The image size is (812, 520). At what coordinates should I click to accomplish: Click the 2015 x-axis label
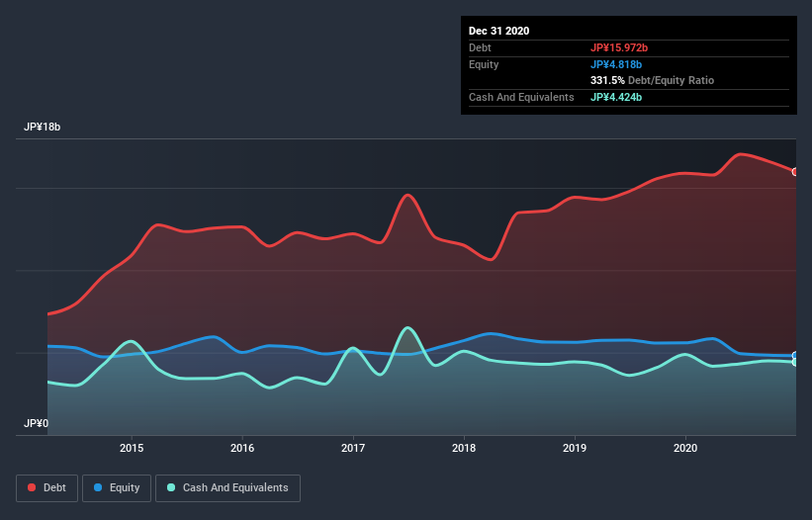(x=132, y=448)
